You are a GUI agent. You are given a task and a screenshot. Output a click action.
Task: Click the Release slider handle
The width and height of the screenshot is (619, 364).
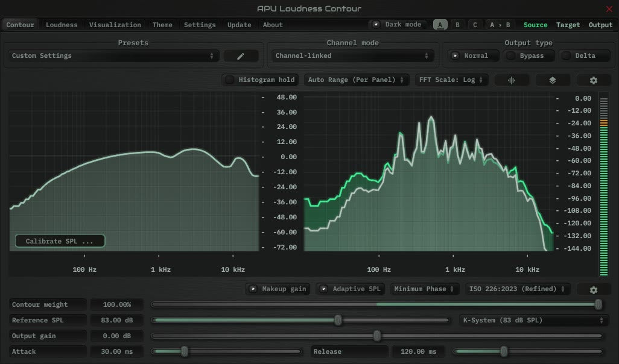coord(504,351)
